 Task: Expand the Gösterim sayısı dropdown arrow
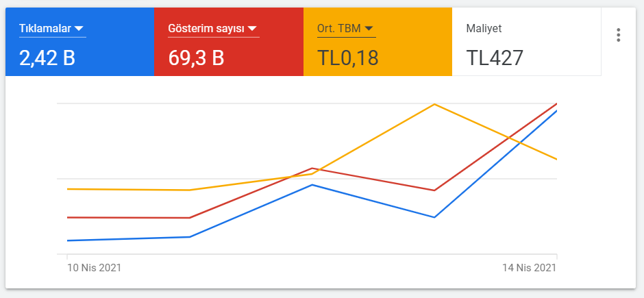click(253, 28)
